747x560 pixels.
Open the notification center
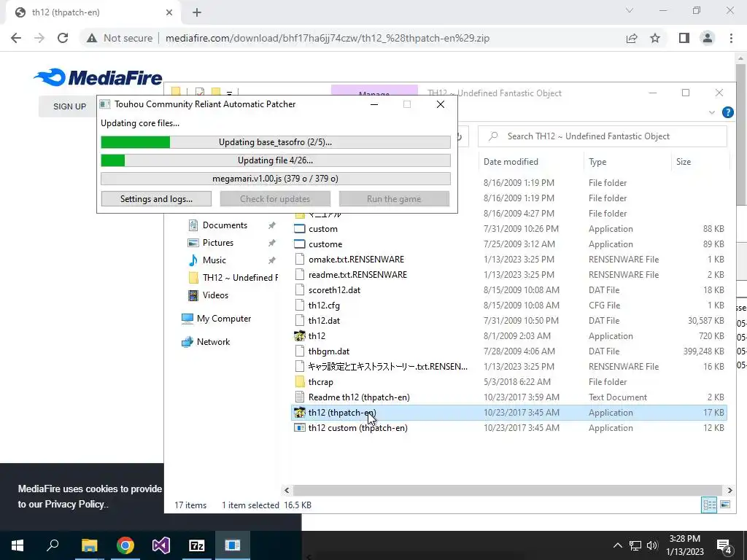point(724,546)
